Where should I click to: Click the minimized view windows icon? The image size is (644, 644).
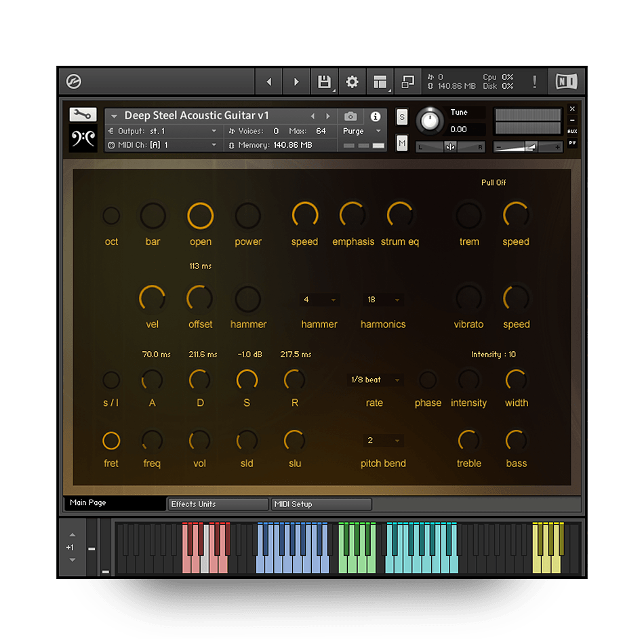[407, 82]
